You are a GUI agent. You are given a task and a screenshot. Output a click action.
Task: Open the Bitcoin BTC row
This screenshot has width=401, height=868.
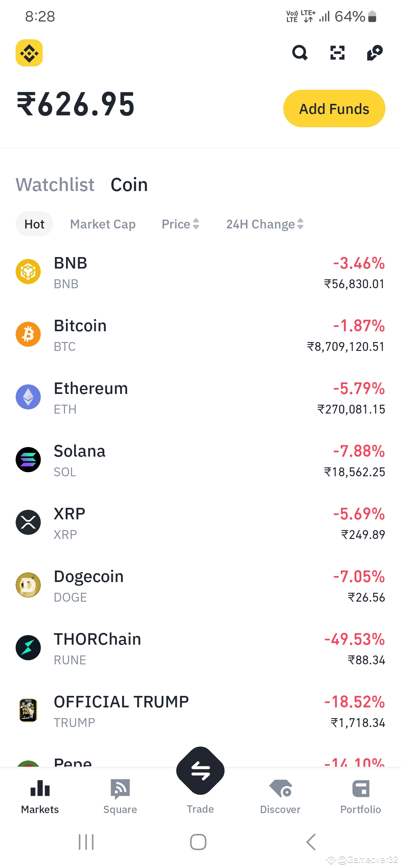pos(200,335)
